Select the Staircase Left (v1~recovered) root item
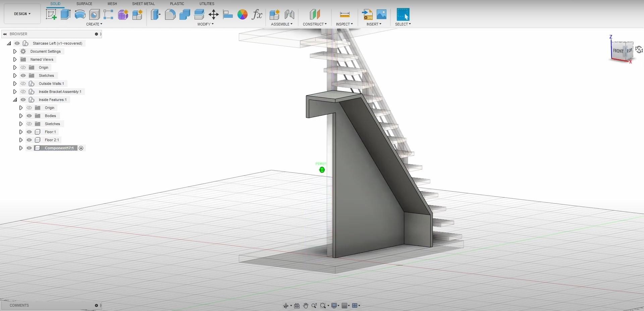This screenshot has width=644, height=311. tap(57, 43)
